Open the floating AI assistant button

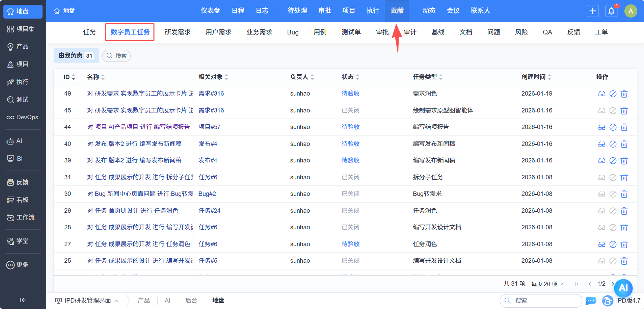[623, 288]
